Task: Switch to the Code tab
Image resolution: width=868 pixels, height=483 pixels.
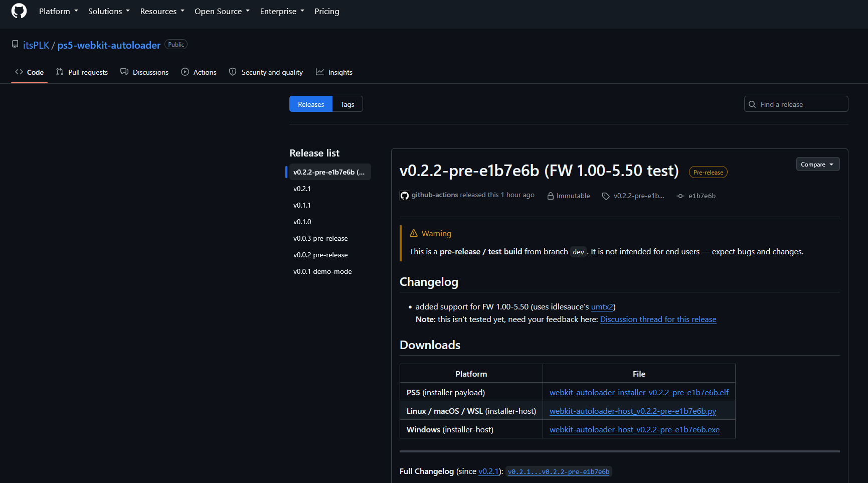Action: 30,72
